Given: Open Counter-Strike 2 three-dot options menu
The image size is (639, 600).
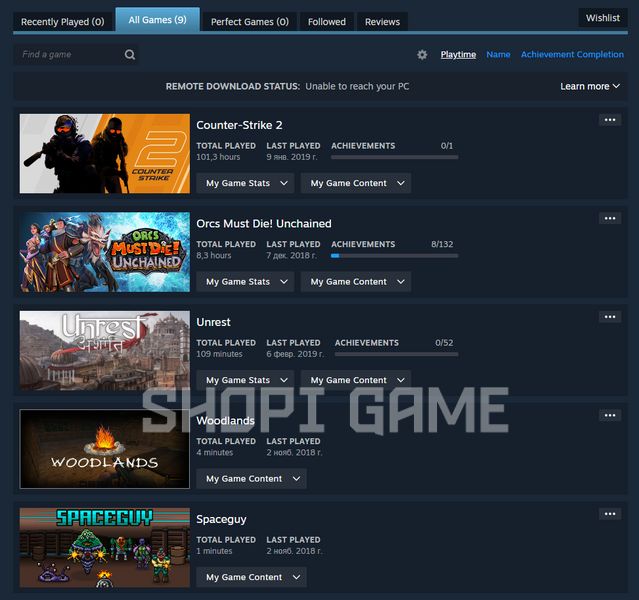Looking at the screenshot, I should pyautogui.click(x=610, y=120).
